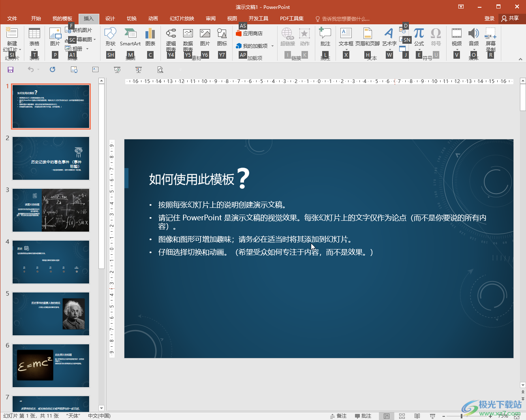Click the 共享 share button
Image resolution: width=526 pixels, height=420 pixels.
510,18
